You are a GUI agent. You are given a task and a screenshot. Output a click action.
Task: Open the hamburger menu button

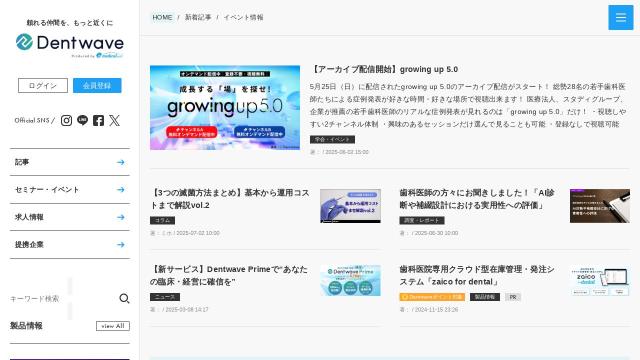[x=620, y=18]
